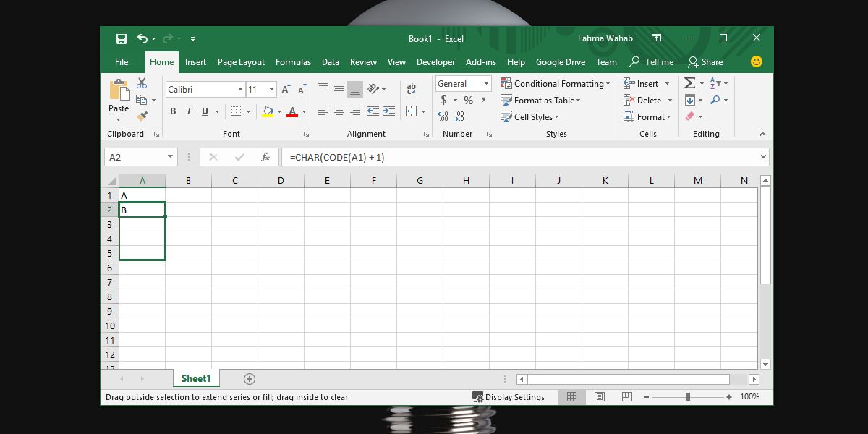
Task: Apply Center alignment icon
Action: pyautogui.click(x=339, y=111)
